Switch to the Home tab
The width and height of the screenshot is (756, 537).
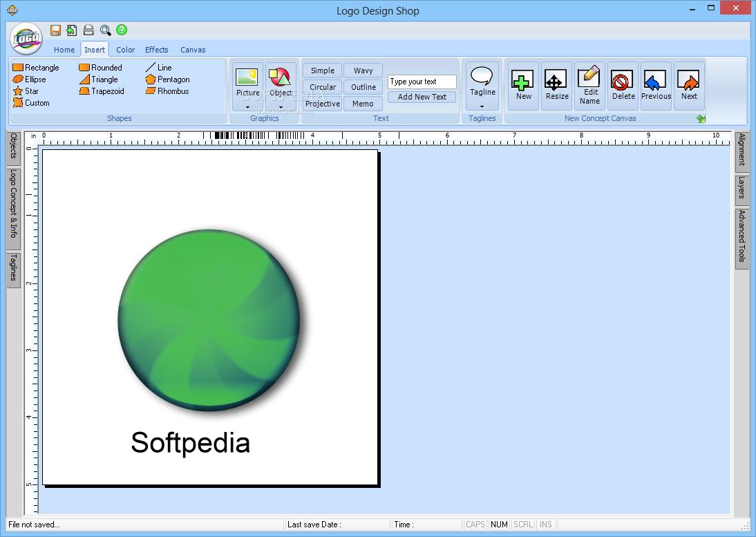64,50
